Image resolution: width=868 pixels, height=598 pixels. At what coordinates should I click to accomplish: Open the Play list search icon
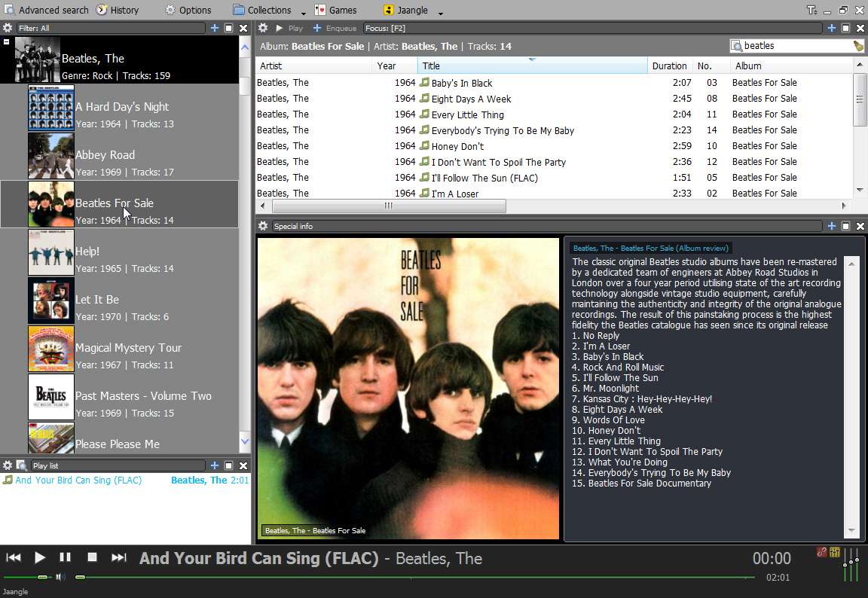point(22,465)
